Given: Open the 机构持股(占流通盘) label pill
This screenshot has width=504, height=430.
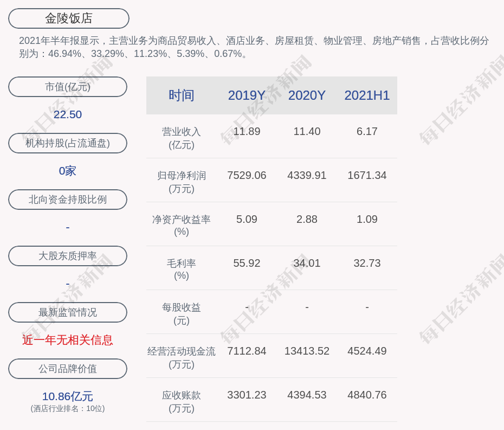Looking at the screenshot, I should click(68, 143).
